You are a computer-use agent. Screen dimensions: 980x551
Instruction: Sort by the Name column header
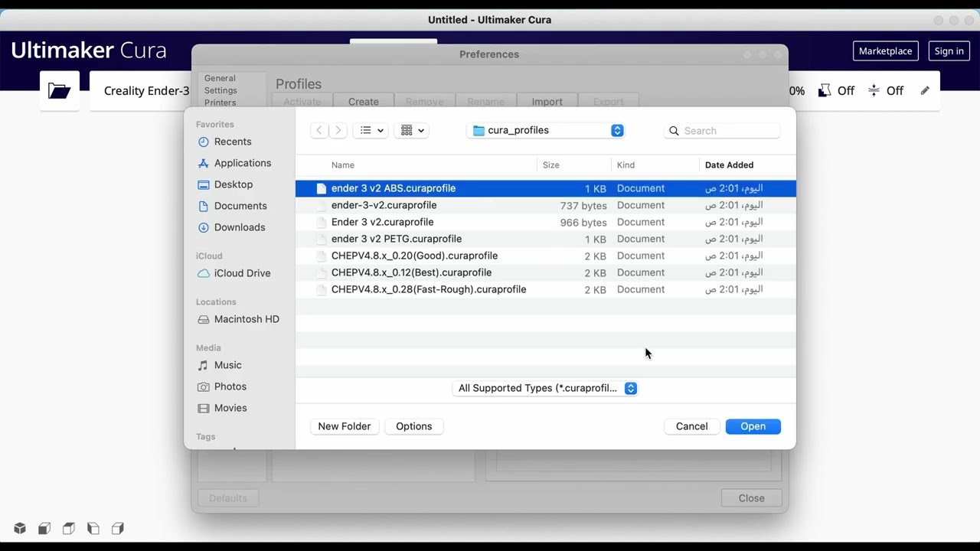pyautogui.click(x=342, y=165)
